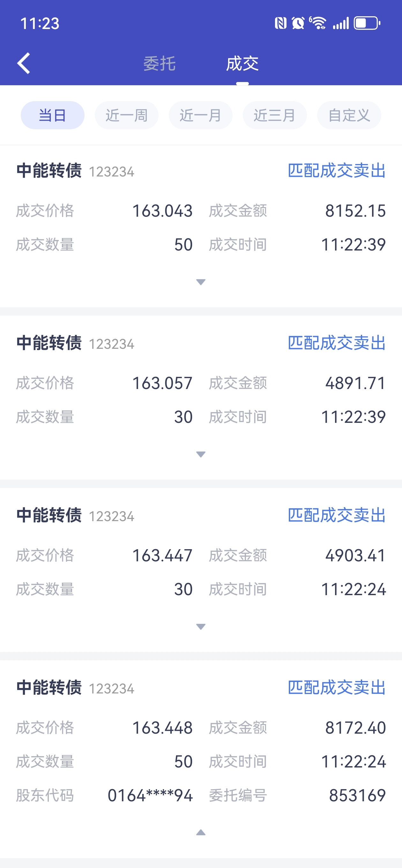
Task: Open the 中能转债 record at 163.447
Action: tap(201, 569)
